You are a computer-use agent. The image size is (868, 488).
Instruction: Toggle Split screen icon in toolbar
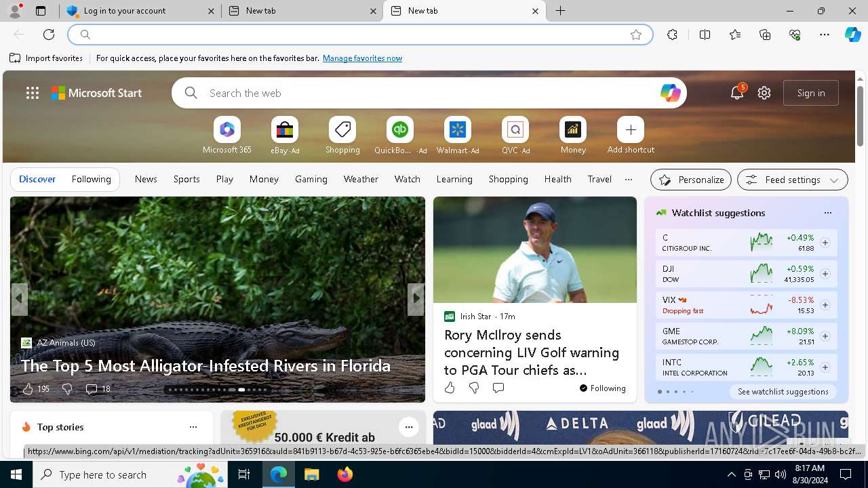click(705, 35)
